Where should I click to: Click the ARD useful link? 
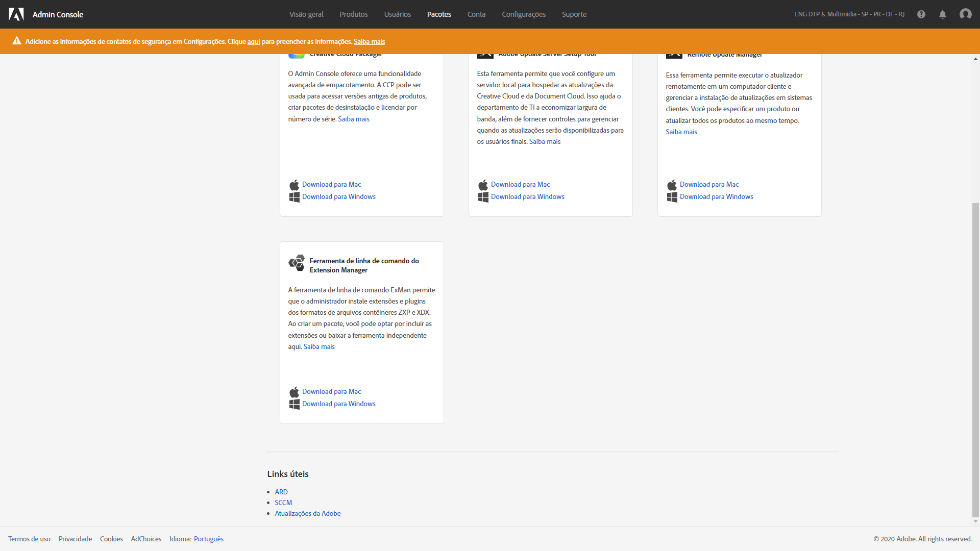coord(281,491)
